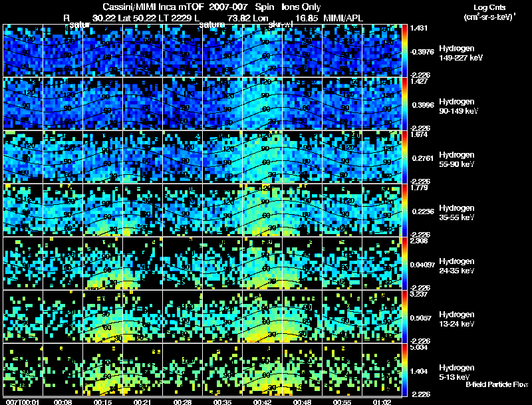Click the 00:48 time axis label
This screenshot has width=532, height=405.
click(x=302, y=402)
